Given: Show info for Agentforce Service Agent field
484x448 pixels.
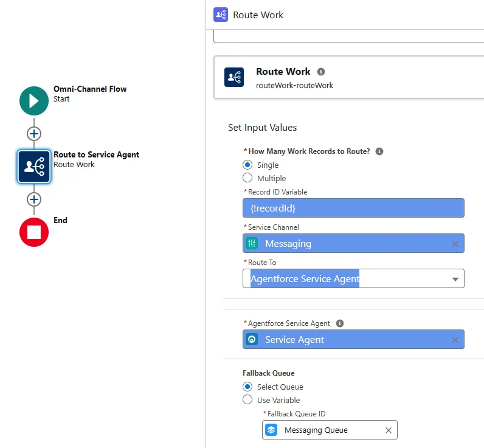Looking at the screenshot, I should [340, 323].
